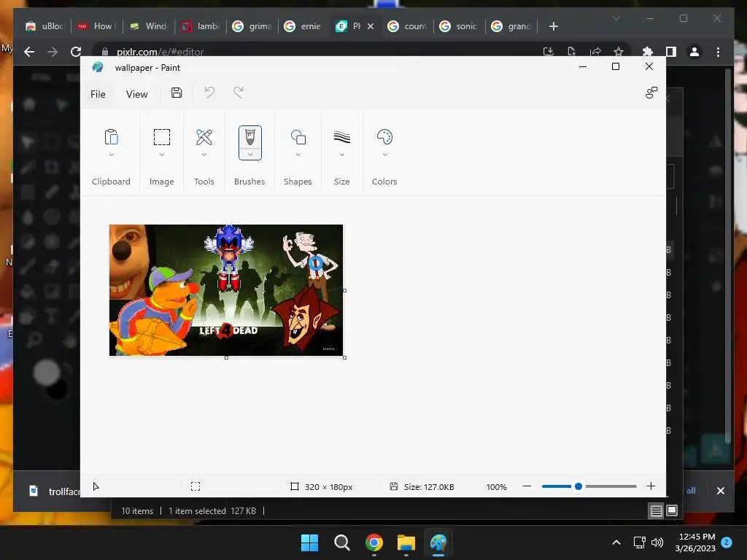Expand the Size dropdown chevron
Image resolution: width=747 pixels, height=560 pixels.
[341, 155]
